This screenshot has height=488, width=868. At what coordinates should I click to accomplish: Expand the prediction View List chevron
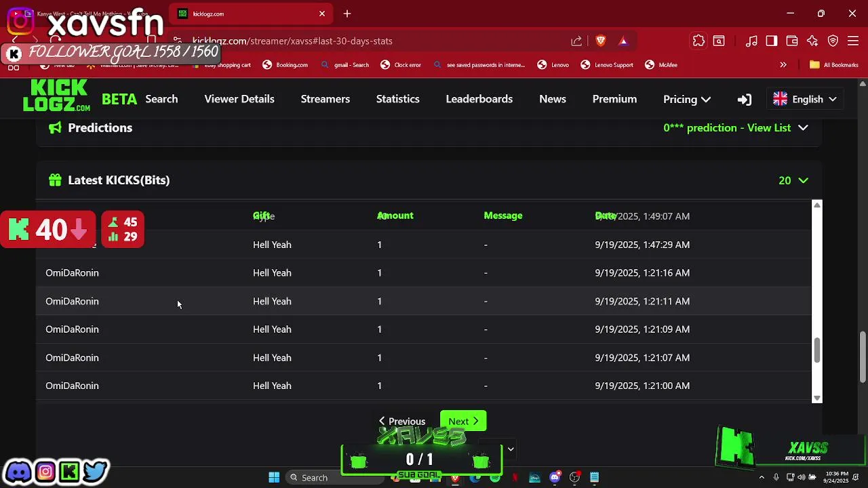click(803, 128)
